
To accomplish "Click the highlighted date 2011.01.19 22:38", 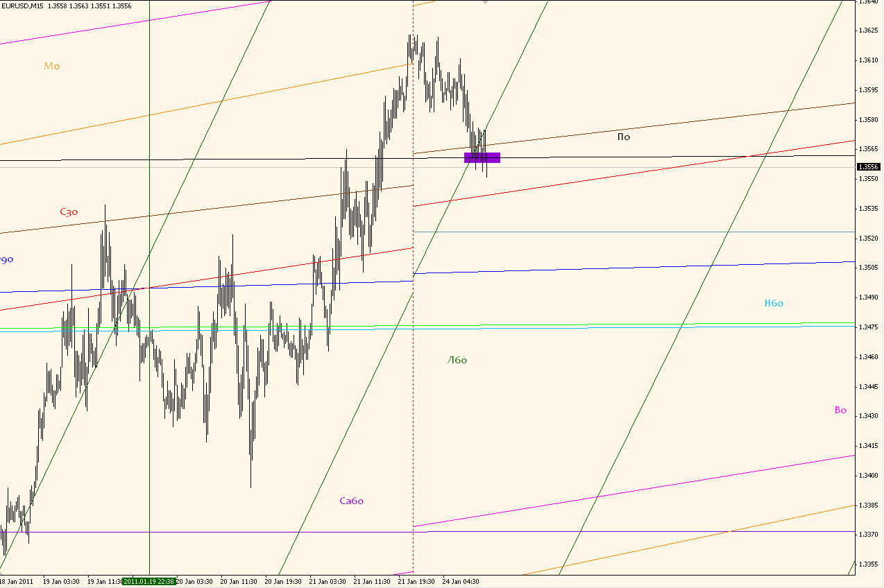I will pyautogui.click(x=149, y=582).
